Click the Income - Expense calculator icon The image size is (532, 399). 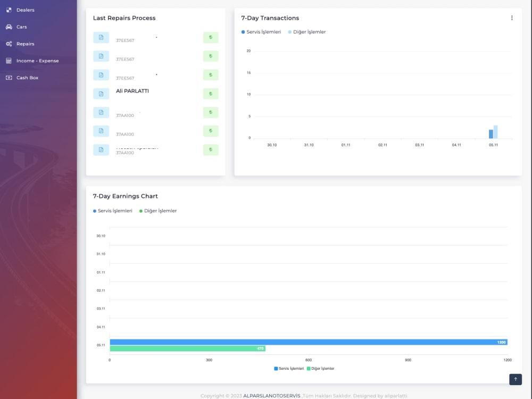tap(9, 61)
